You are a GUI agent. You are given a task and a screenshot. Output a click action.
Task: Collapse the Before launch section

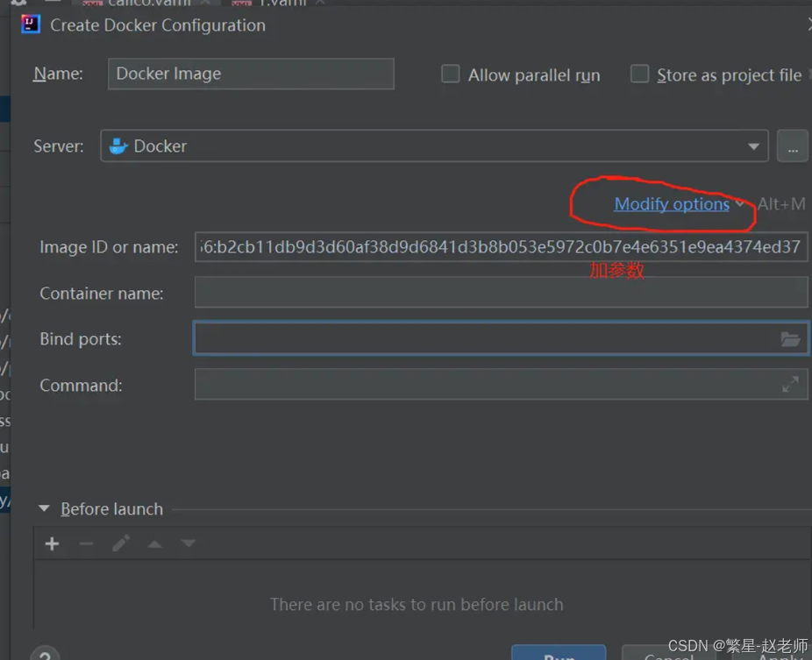pyautogui.click(x=44, y=509)
